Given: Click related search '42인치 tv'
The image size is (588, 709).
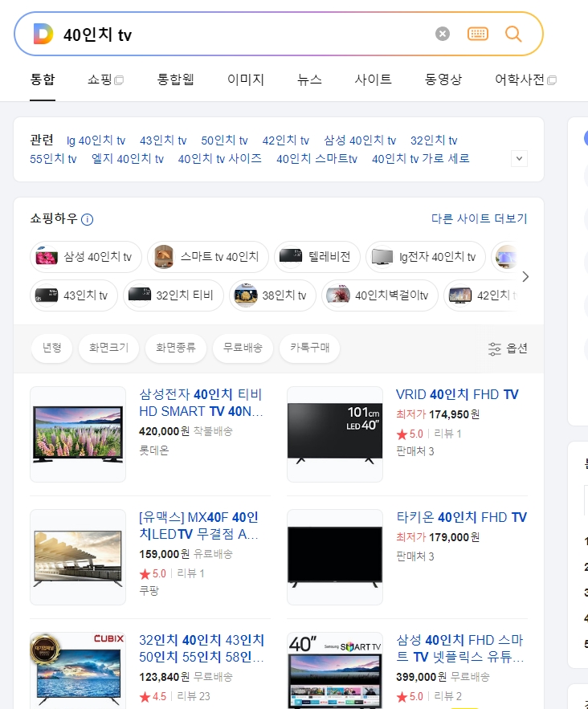Looking at the screenshot, I should point(286,141).
